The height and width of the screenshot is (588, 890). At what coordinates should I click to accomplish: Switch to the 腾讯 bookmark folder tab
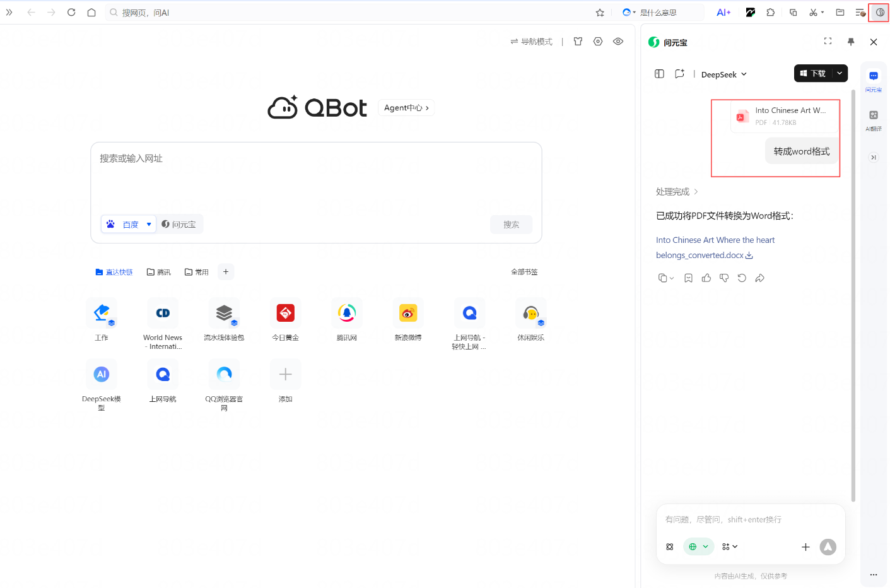[x=159, y=272]
